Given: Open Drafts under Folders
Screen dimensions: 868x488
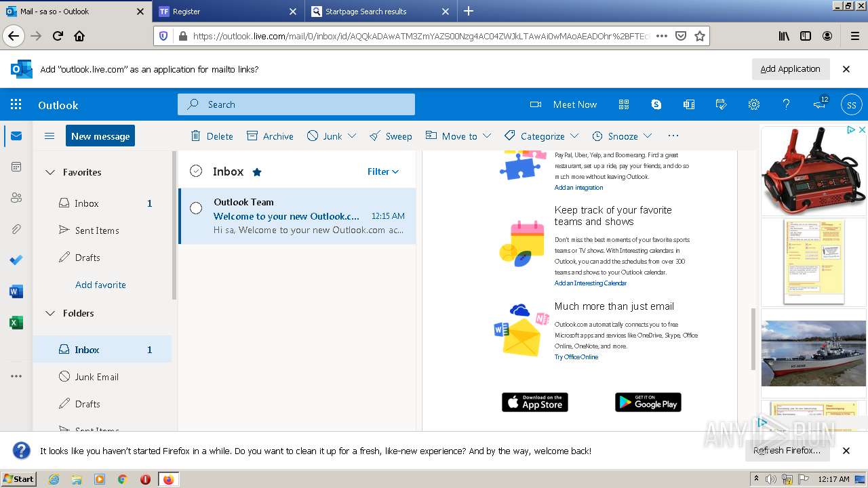Looking at the screenshot, I should pos(102,404).
